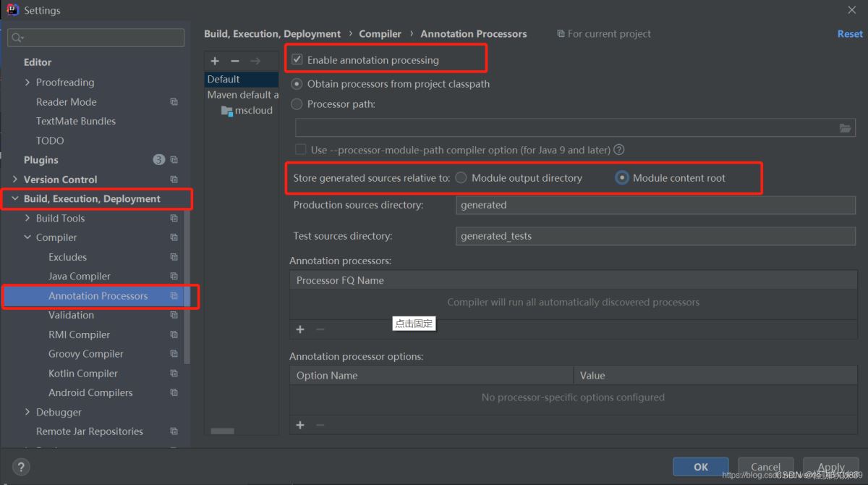Add an annotation processor option with plus icon
The width and height of the screenshot is (868, 485).
pos(300,425)
